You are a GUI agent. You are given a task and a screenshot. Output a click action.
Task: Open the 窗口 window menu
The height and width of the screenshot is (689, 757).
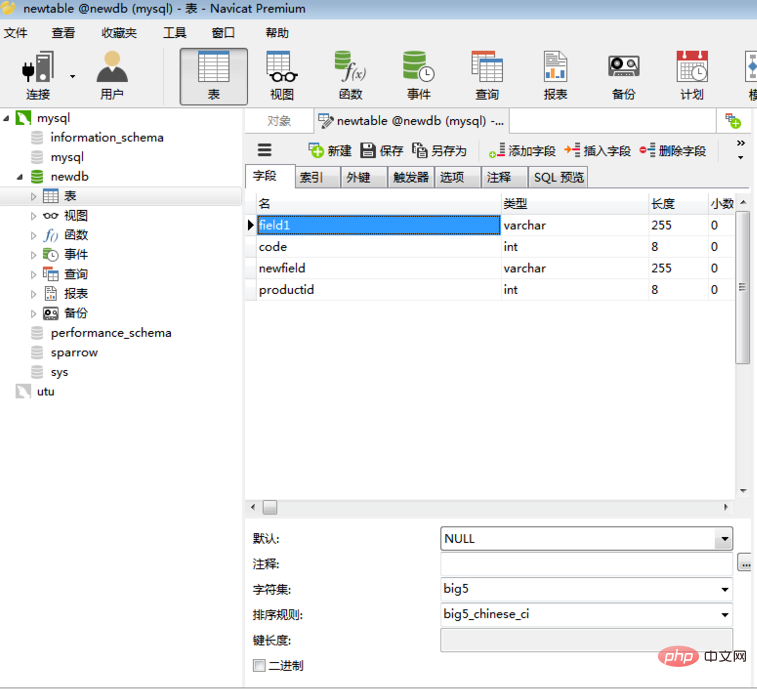[223, 33]
